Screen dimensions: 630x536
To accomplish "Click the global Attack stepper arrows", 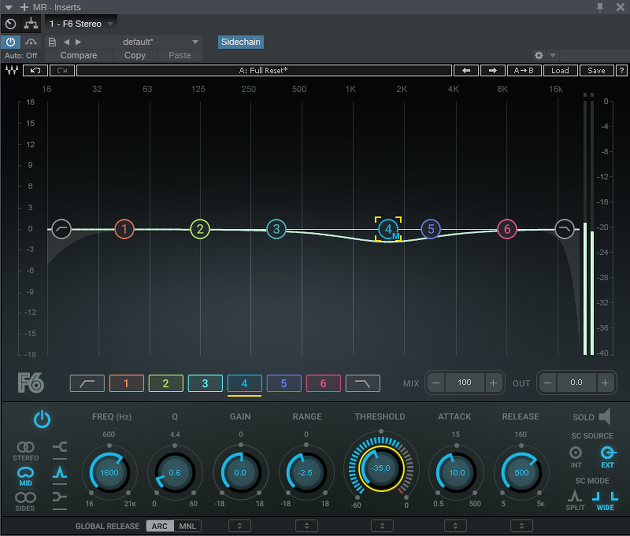I will point(455,526).
